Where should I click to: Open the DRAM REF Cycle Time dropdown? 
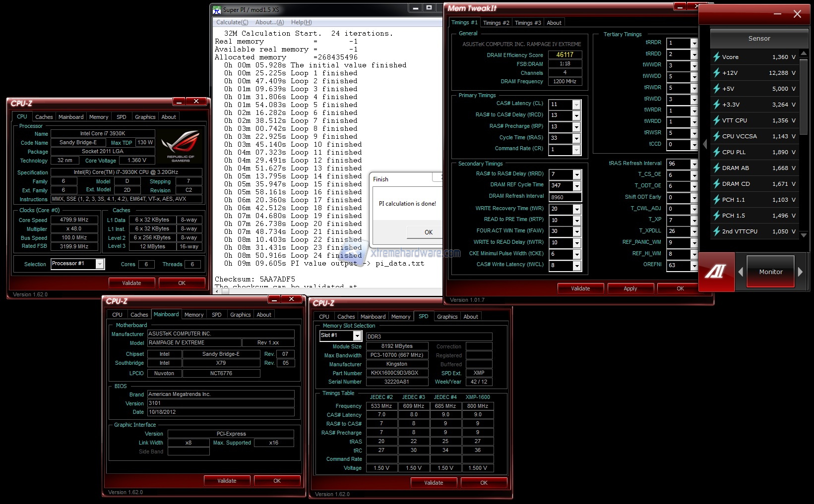coord(576,186)
